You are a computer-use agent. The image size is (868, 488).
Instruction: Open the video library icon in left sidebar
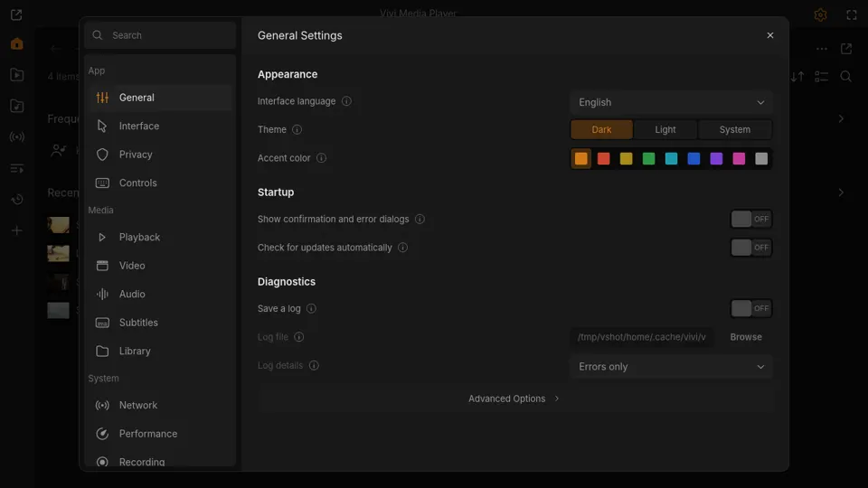coord(16,75)
